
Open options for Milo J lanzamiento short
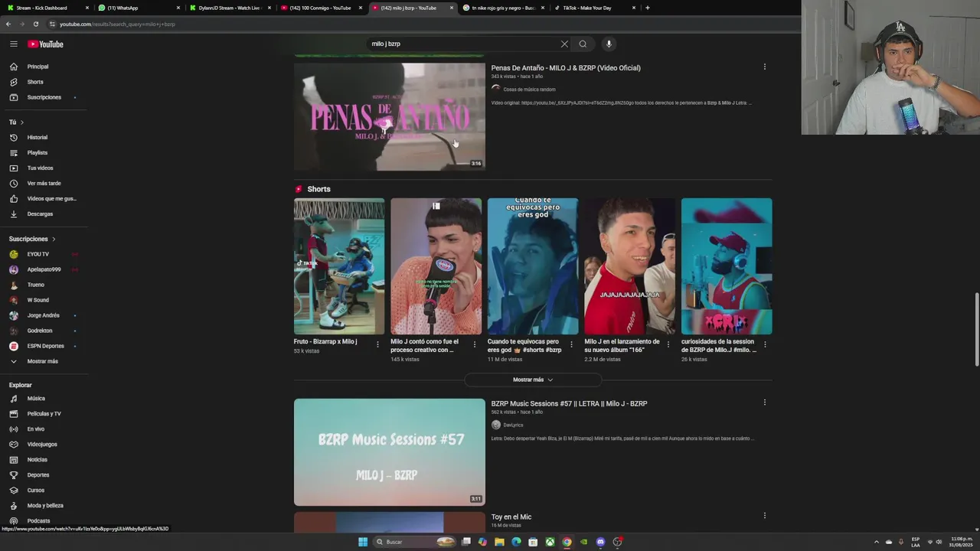[x=668, y=344]
